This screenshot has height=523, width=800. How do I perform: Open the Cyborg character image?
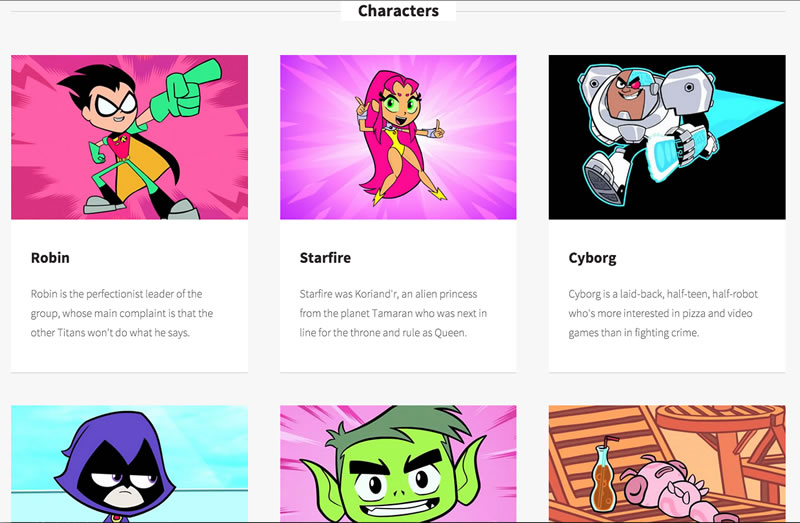667,137
